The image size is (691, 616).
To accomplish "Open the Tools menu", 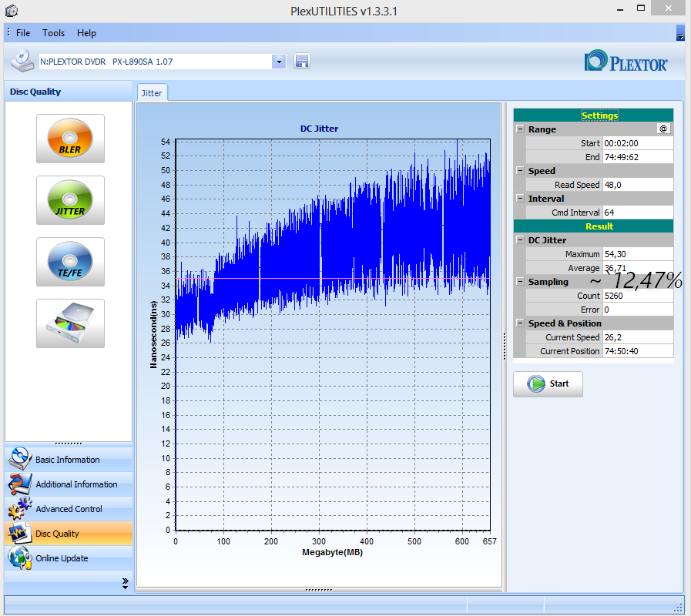I will point(53,33).
